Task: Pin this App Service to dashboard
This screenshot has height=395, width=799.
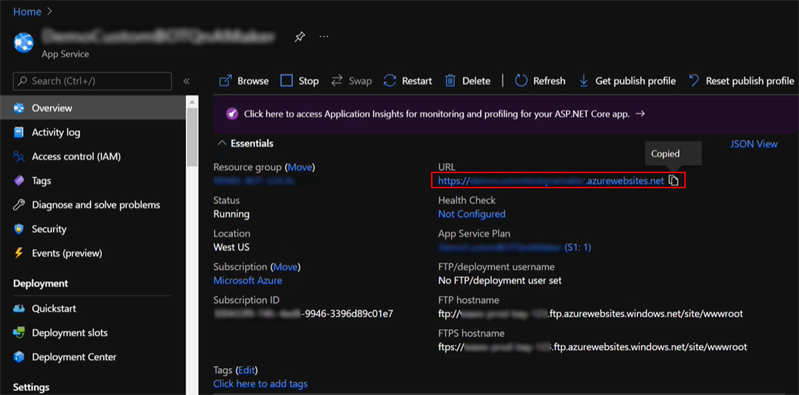Action: coord(300,37)
